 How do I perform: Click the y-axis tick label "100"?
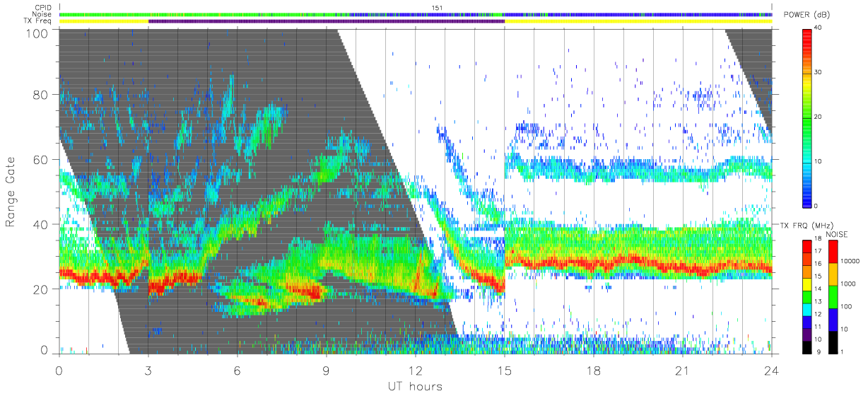tap(37, 33)
